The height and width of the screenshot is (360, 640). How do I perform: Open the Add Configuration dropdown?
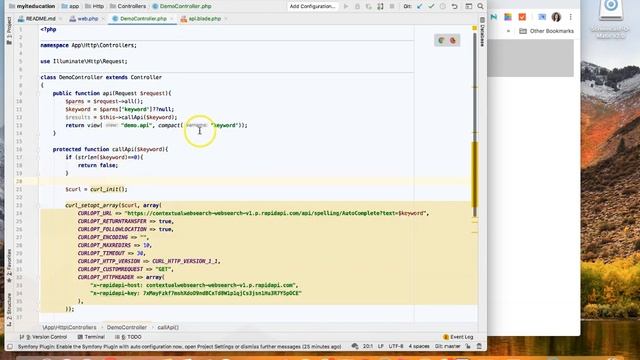(x=312, y=7)
